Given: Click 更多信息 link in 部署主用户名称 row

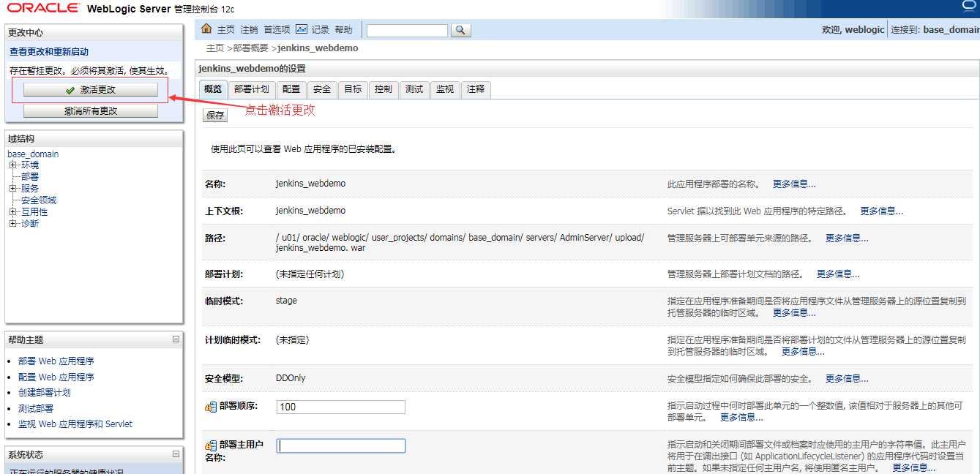Looking at the screenshot, I should click(914, 468).
